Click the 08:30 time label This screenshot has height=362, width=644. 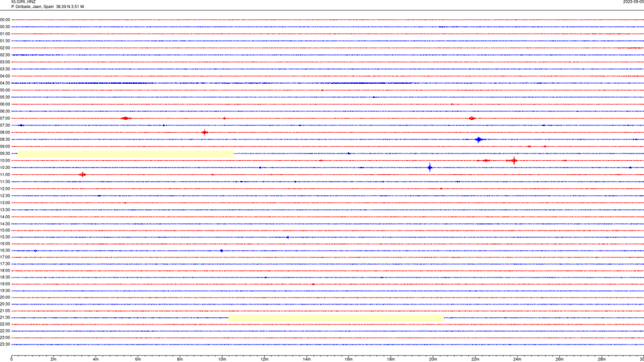click(x=5, y=139)
